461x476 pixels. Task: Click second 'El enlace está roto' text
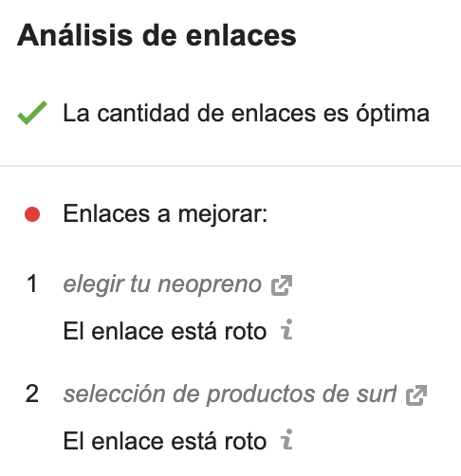click(165, 441)
